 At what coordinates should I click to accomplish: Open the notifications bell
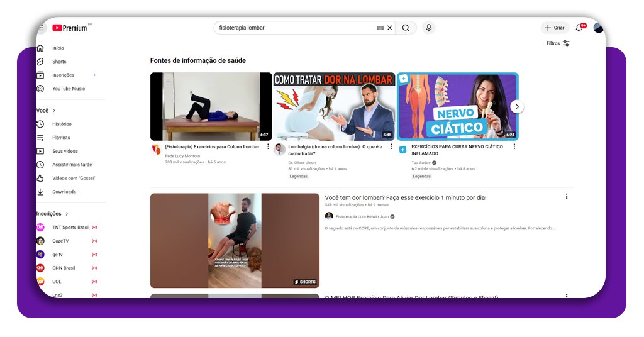tap(579, 28)
